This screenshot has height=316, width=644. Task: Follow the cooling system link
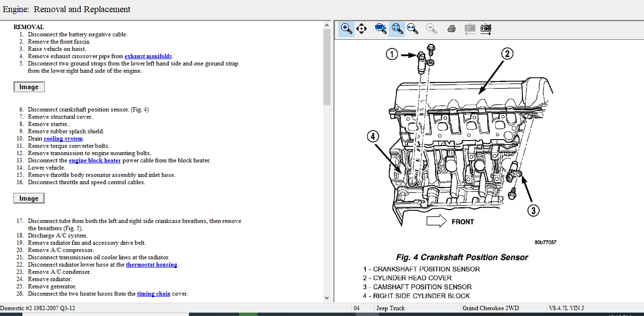[63, 139]
